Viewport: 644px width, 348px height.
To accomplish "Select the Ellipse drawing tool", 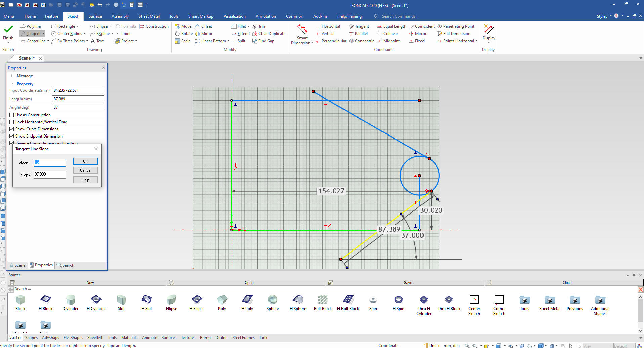I will [99, 26].
